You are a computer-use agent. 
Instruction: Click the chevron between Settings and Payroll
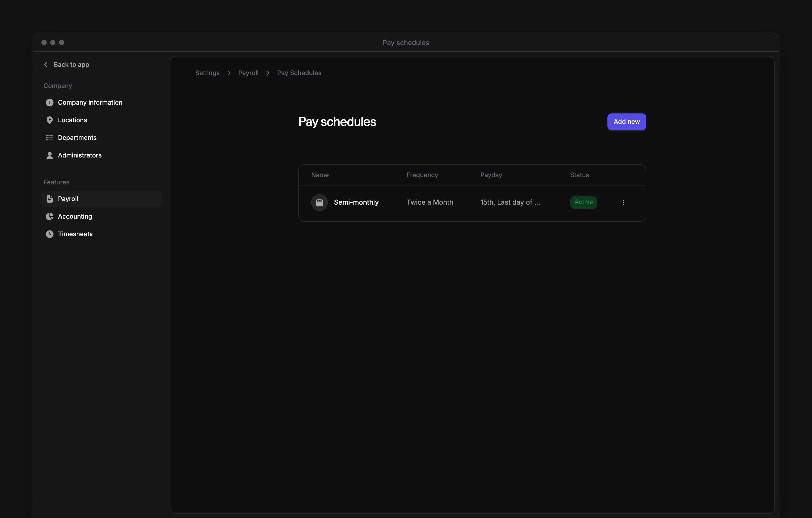point(229,73)
